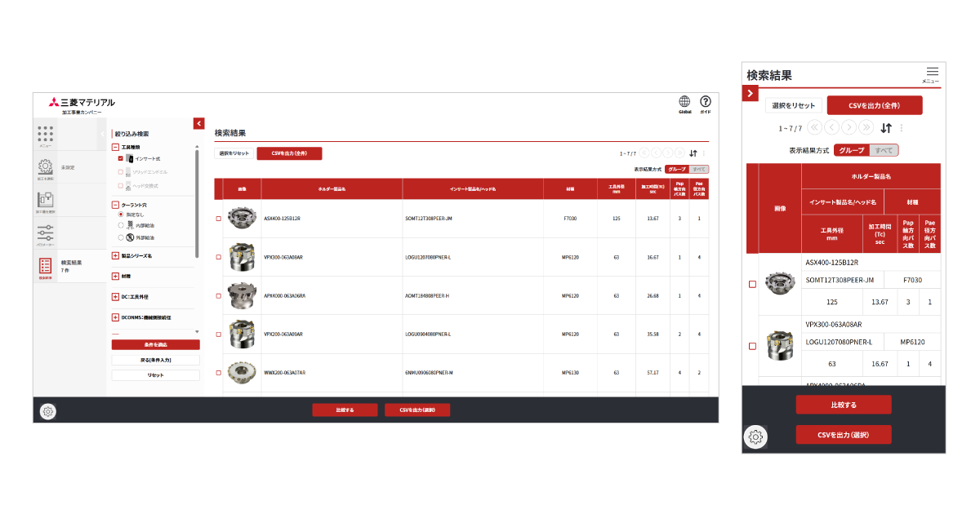
Task: Switch to すべて display mode in desktop view
Action: 699,169
